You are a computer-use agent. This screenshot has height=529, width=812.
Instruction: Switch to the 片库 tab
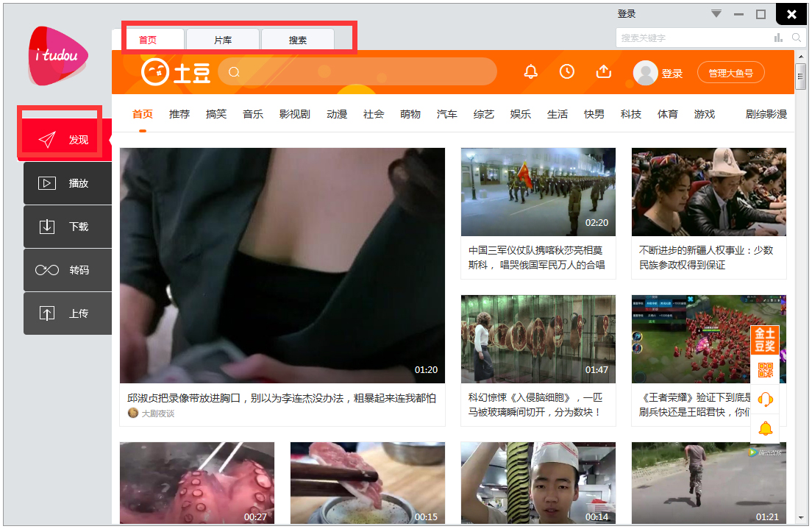222,39
